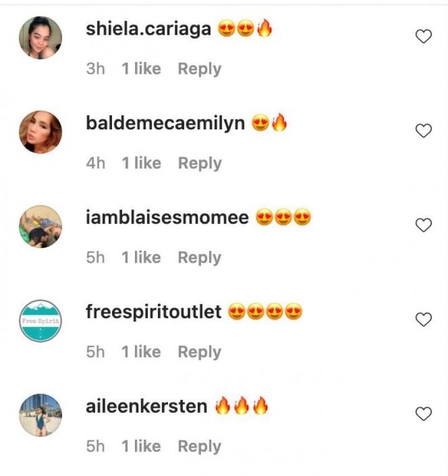Tap the heart on baldemecaemilyn's comment
The width and height of the screenshot is (448, 476).
pyautogui.click(x=423, y=131)
